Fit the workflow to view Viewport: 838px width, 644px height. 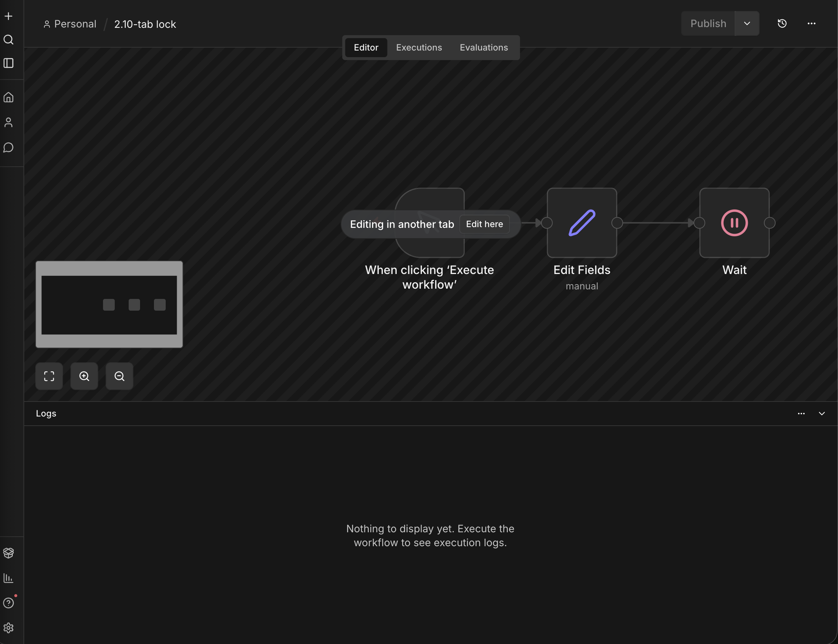coord(49,376)
